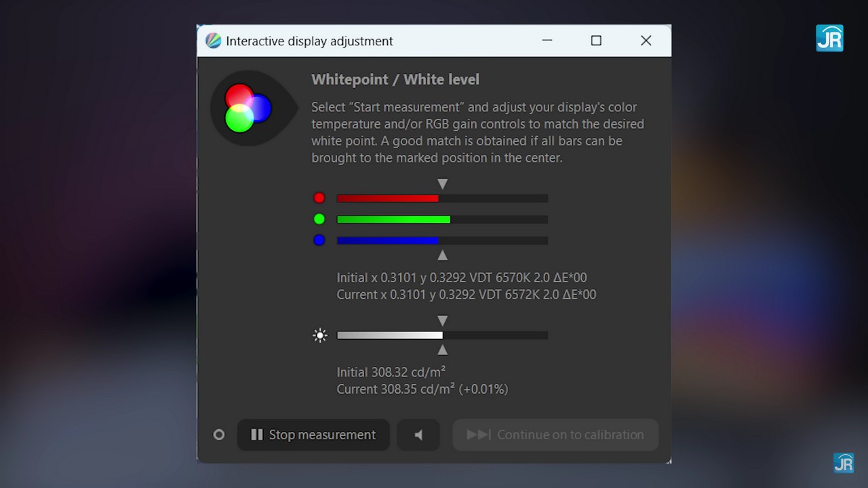Click the down-pointing target marker above red bar
Viewport: 868px width, 488px height.
(443, 184)
